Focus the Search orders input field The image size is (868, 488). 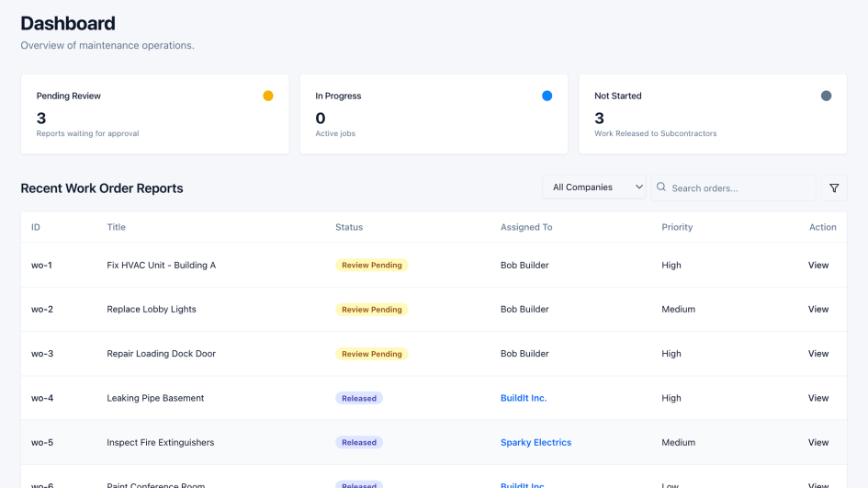click(x=734, y=187)
